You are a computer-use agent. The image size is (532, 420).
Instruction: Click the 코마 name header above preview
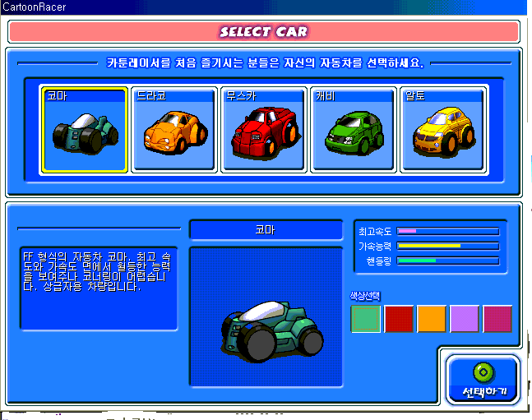point(266,230)
